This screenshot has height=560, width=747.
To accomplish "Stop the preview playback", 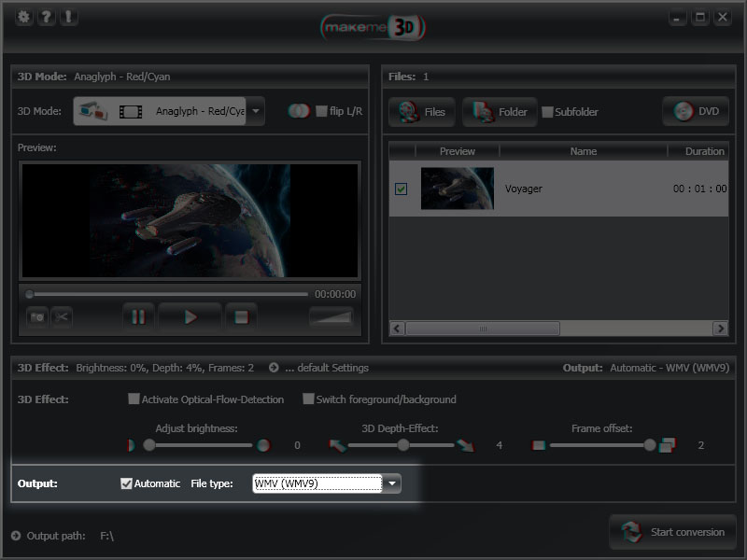I will click(242, 317).
